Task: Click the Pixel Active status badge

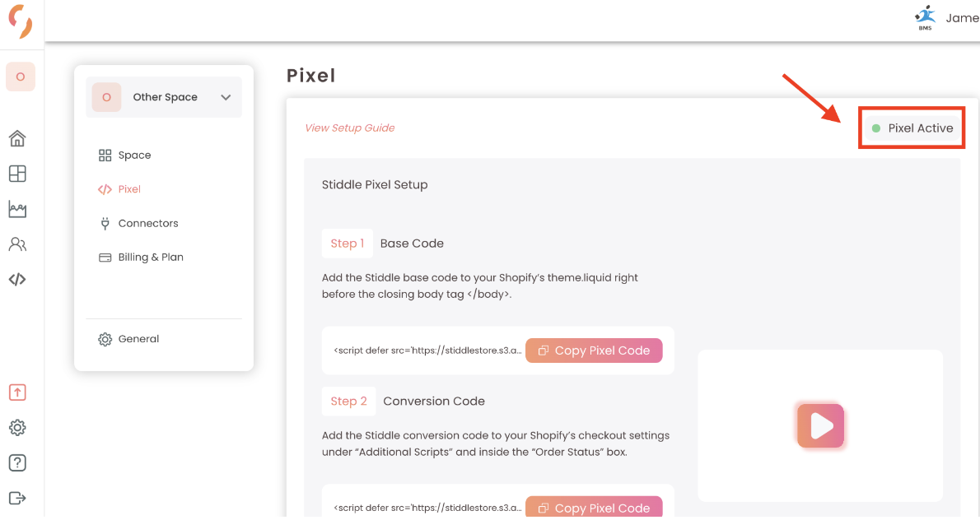Action: pos(912,128)
